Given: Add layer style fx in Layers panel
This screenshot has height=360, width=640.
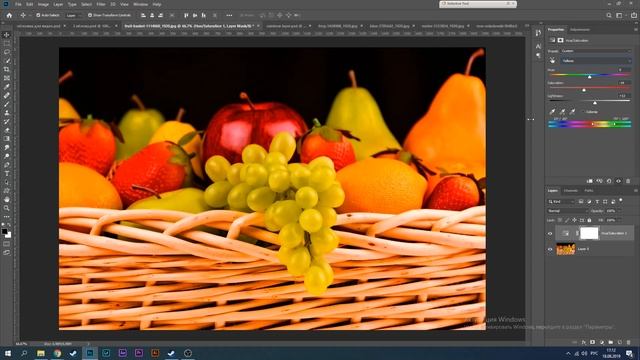Looking at the screenshot, I should [x=584, y=342].
